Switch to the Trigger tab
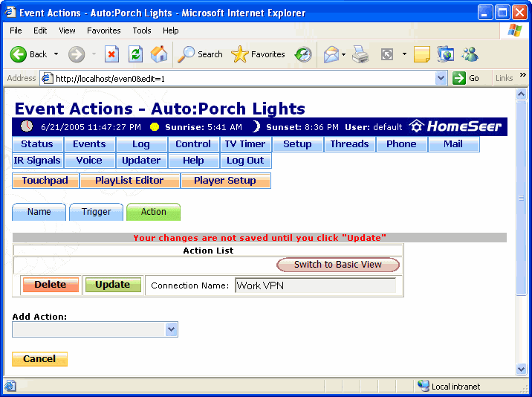Viewport: 532px width, 397px height. (x=96, y=212)
